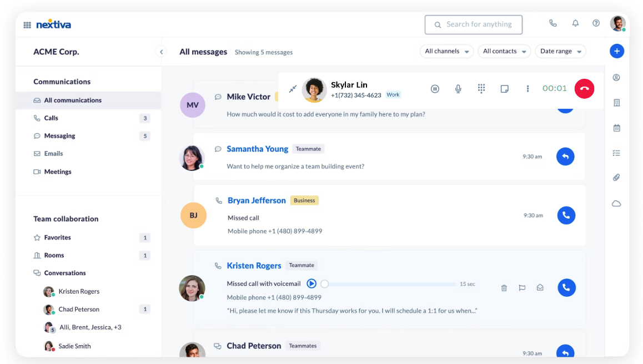Hold the call with pause icon
The image size is (643, 364).
pyautogui.click(x=435, y=89)
